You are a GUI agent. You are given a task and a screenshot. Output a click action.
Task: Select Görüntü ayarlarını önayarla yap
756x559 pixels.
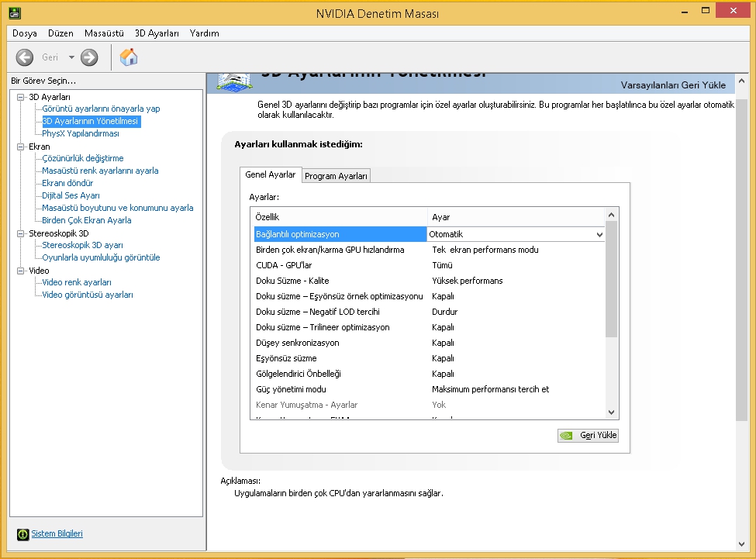tap(101, 109)
